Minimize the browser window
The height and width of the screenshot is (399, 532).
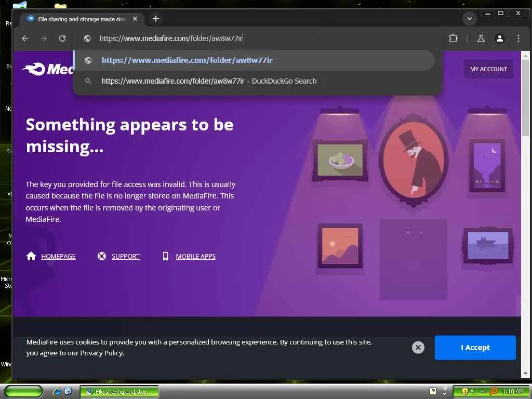click(x=488, y=14)
